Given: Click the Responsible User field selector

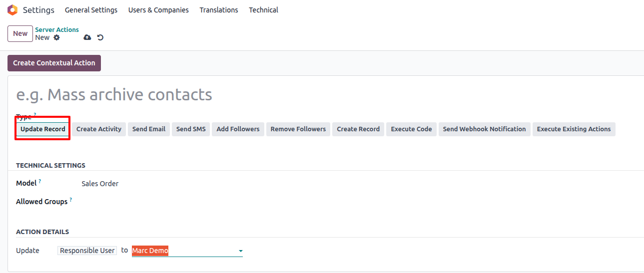Looking at the screenshot, I should [x=87, y=251].
